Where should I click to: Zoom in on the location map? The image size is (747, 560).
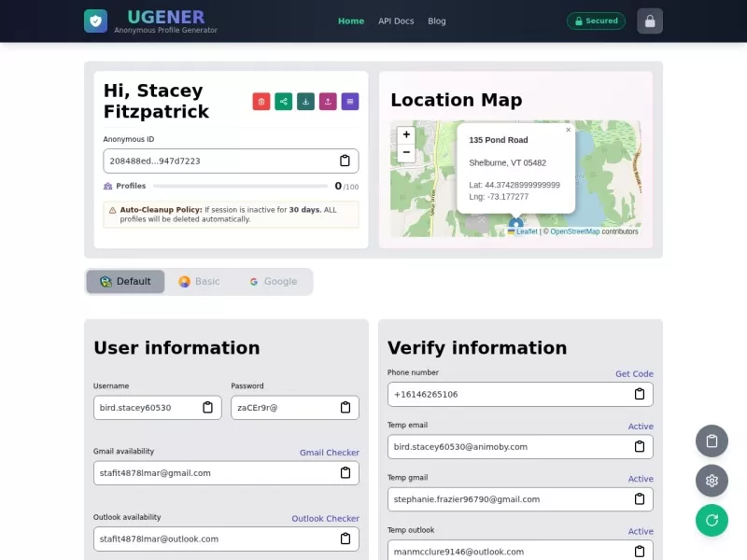click(406, 134)
